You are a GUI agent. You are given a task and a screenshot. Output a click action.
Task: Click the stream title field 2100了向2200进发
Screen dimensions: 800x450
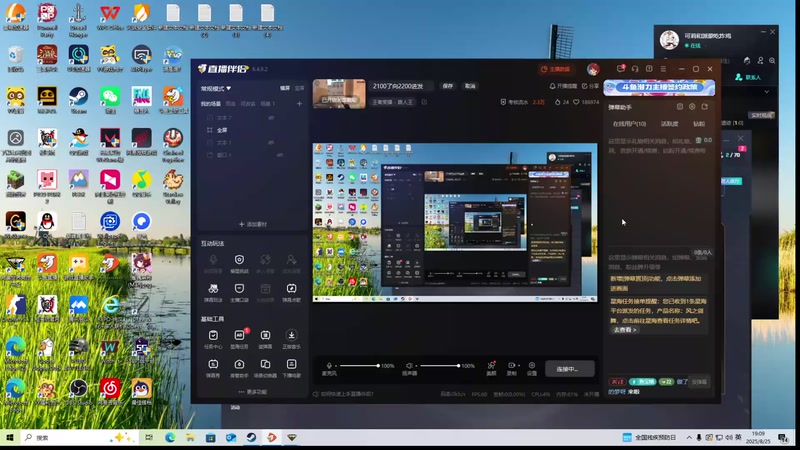point(403,86)
